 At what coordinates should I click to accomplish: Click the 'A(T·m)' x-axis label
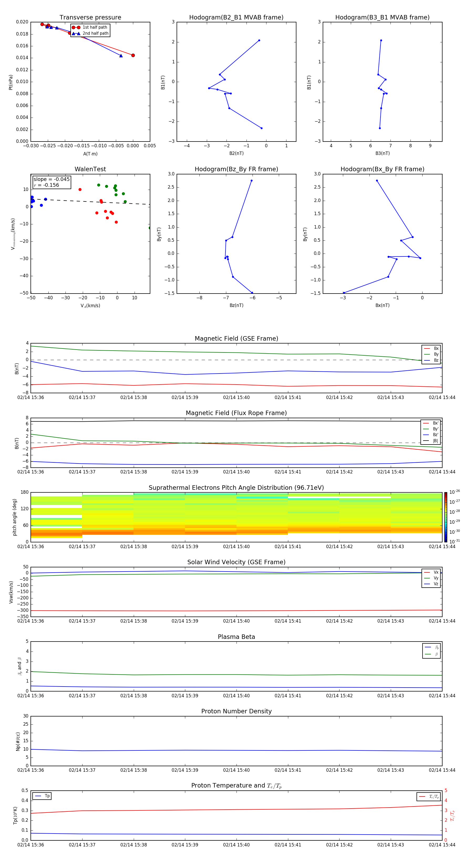(90, 154)
